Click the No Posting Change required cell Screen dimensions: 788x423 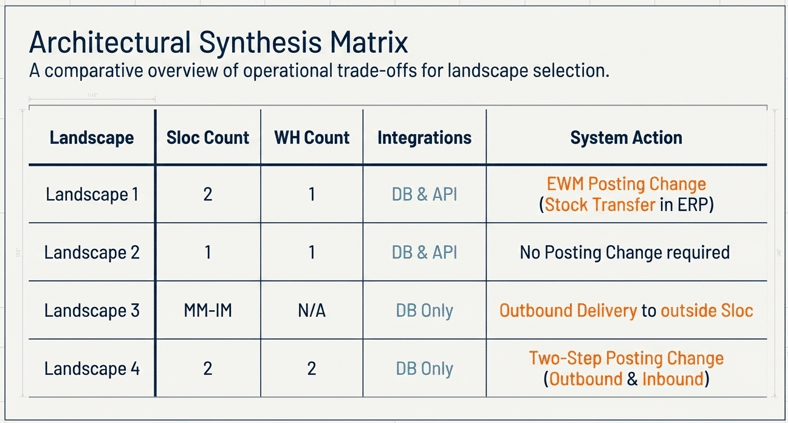click(x=625, y=252)
